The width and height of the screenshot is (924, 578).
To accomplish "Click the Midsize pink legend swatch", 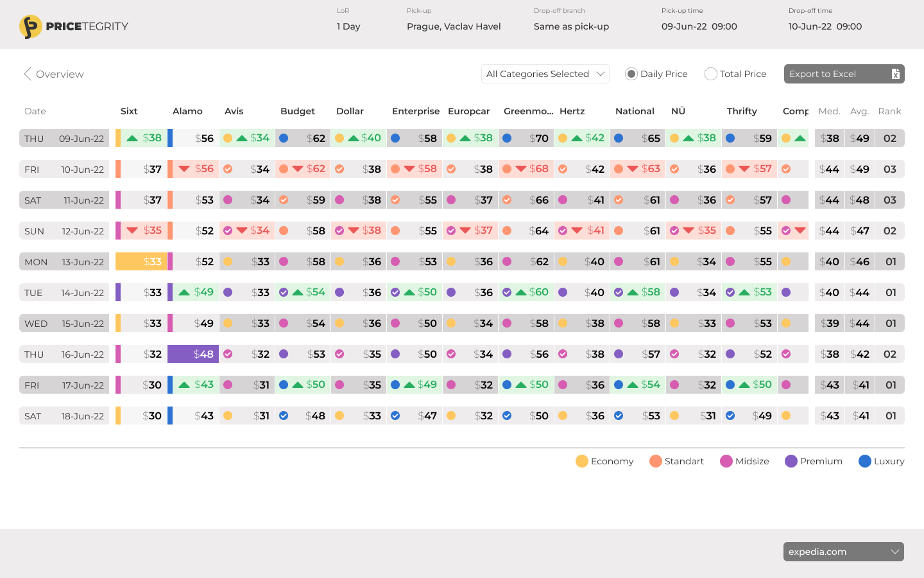I will pyautogui.click(x=726, y=461).
